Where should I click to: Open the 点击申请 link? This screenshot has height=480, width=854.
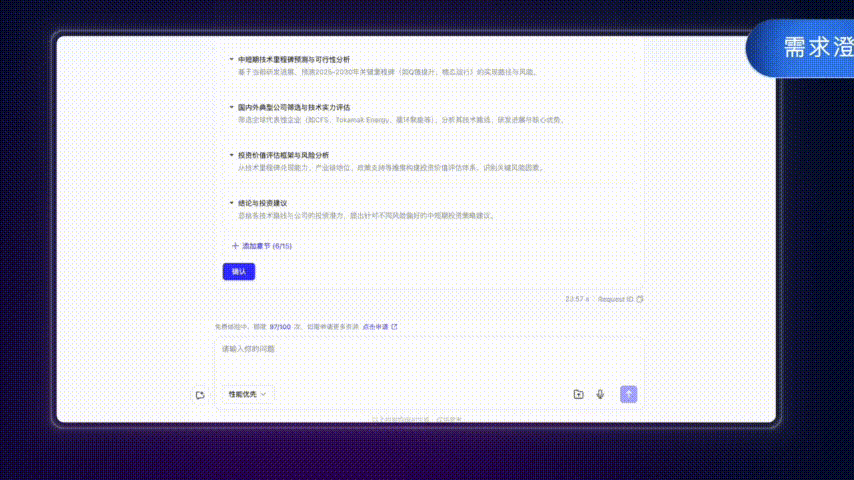click(x=380, y=327)
